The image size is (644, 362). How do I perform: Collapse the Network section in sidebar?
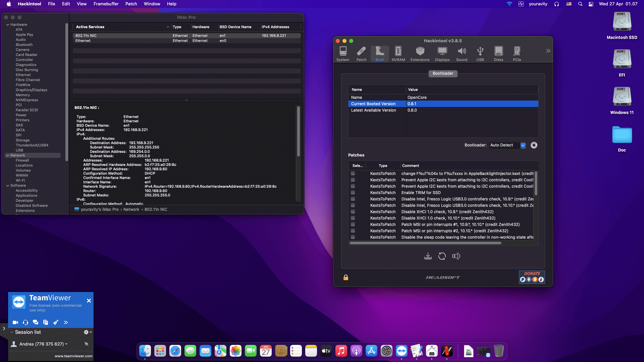pyautogui.click(x=7, y=156)
